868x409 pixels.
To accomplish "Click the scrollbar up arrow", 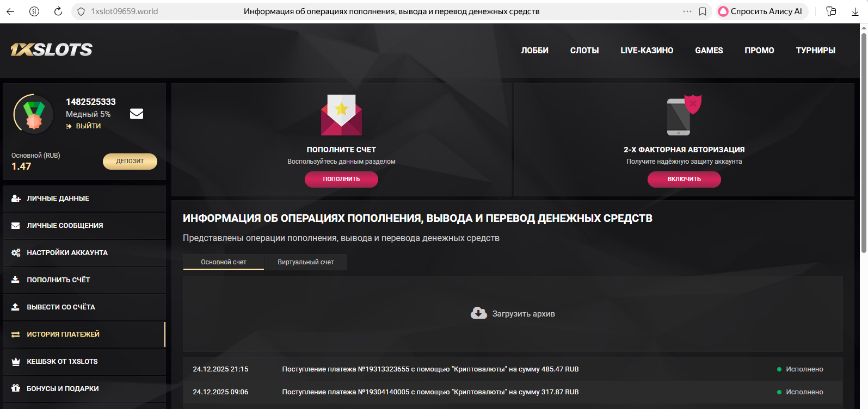I will tap(864, 28).
